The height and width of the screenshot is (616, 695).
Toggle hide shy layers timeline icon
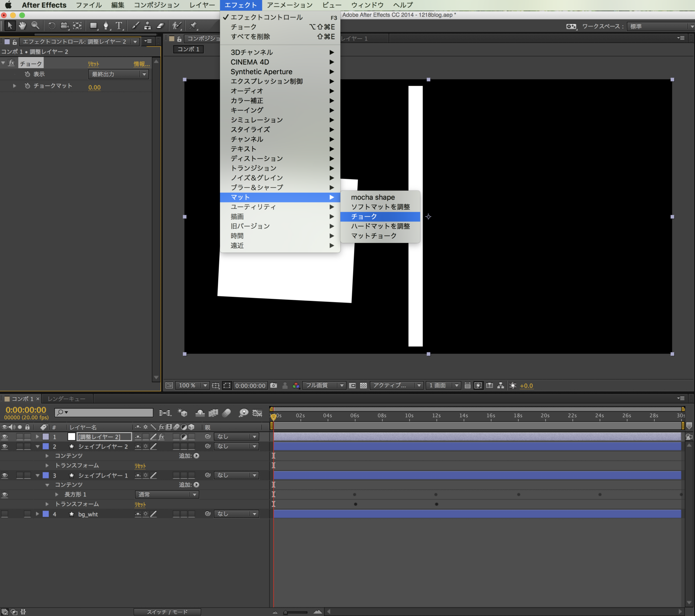click(200, 413)
